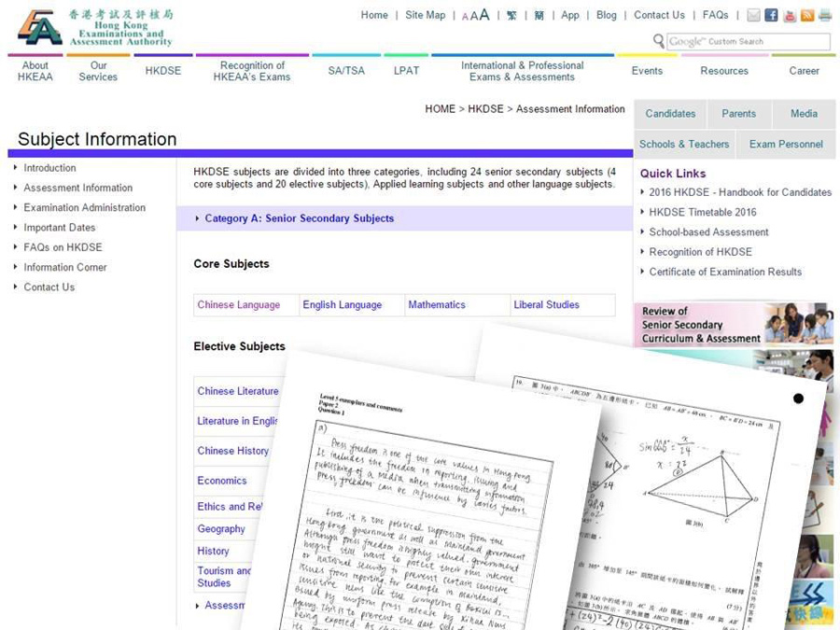Open International & Professional Exams menu
The width and height of the screenshot is (840, 630).
(523, 71)
